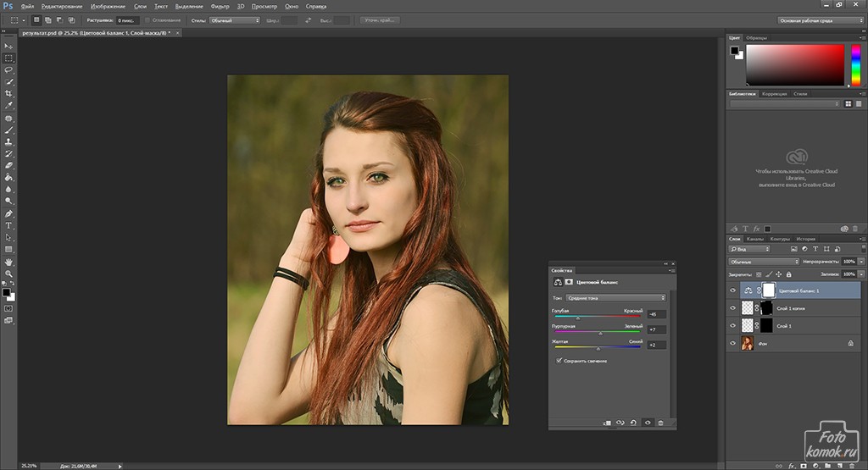868x470 pixels.
Task: Select the Crop tool
Action: (x=8, y=93)
